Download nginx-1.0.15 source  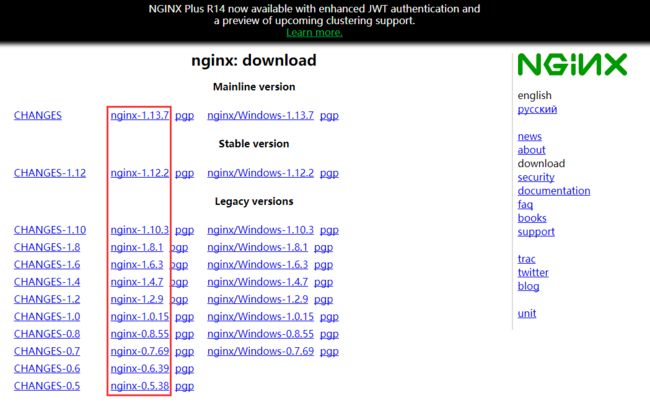[x=140, y=317]
